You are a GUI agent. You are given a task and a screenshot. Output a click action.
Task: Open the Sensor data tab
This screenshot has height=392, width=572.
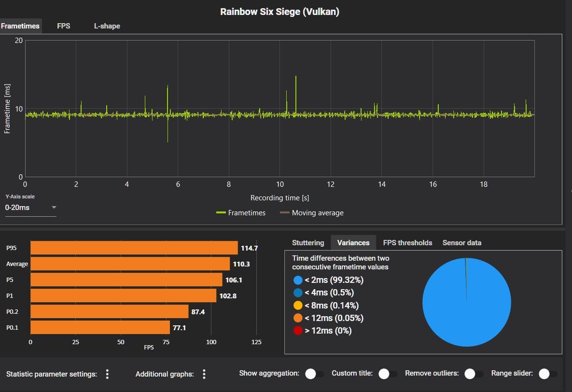(x=462, y=243)
